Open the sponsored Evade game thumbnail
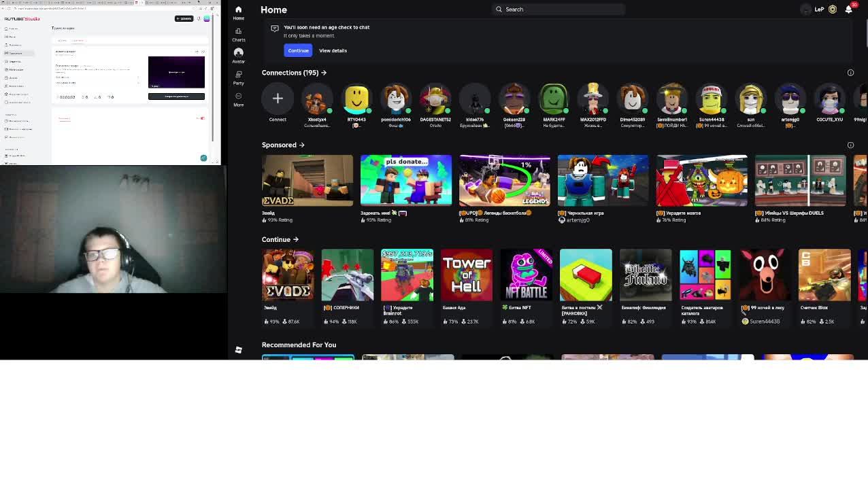This screenshot has height=488, width=868. [x=307, y=180]
